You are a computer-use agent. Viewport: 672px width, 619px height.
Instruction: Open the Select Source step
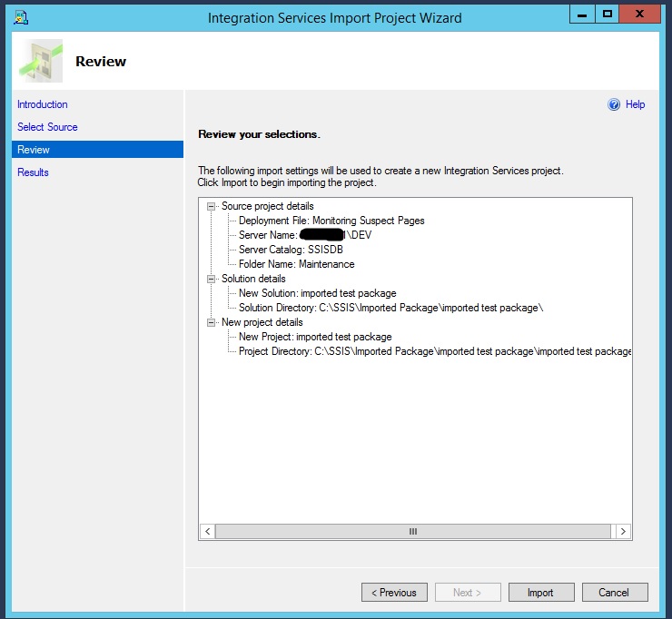coord(47,127)
